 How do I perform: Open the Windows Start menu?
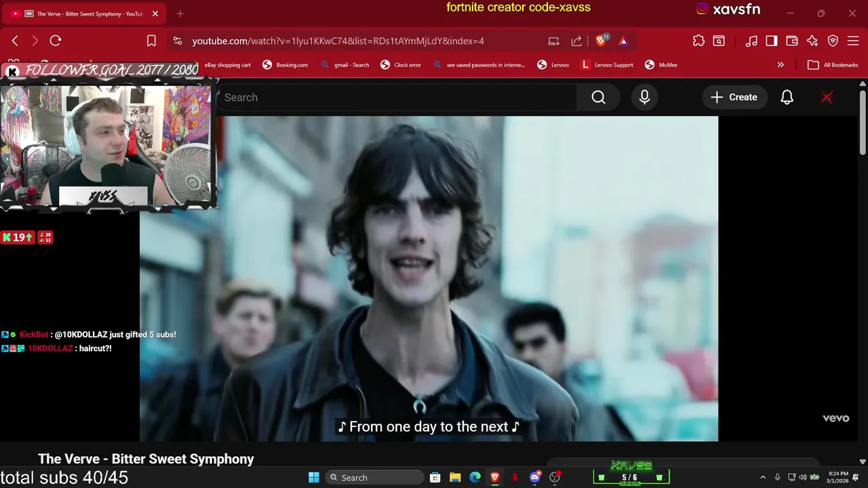314,478
